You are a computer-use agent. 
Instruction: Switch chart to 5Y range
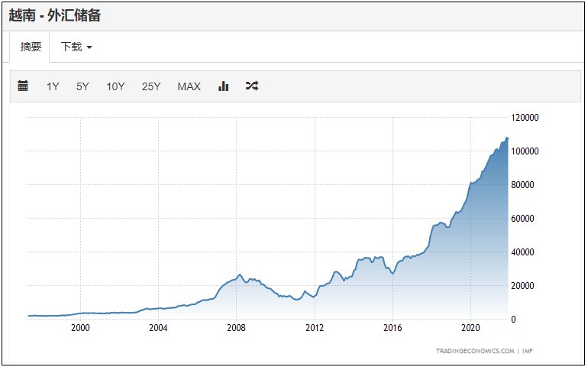click(82, 86)
